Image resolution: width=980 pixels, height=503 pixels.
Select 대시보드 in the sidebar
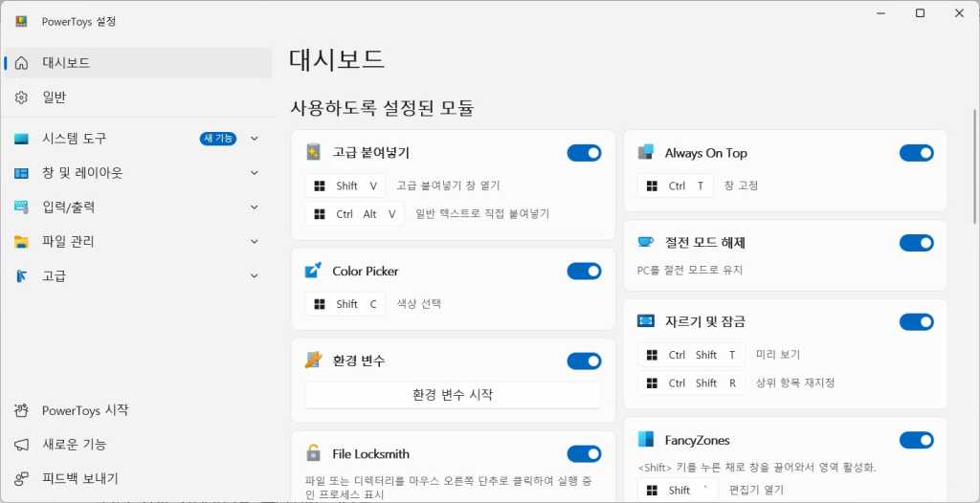[138, 63]
